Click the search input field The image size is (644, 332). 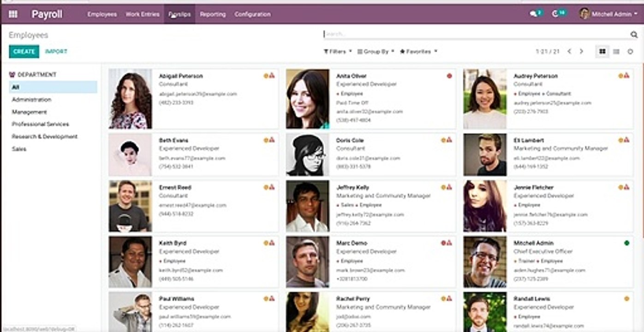click(476, 34)
